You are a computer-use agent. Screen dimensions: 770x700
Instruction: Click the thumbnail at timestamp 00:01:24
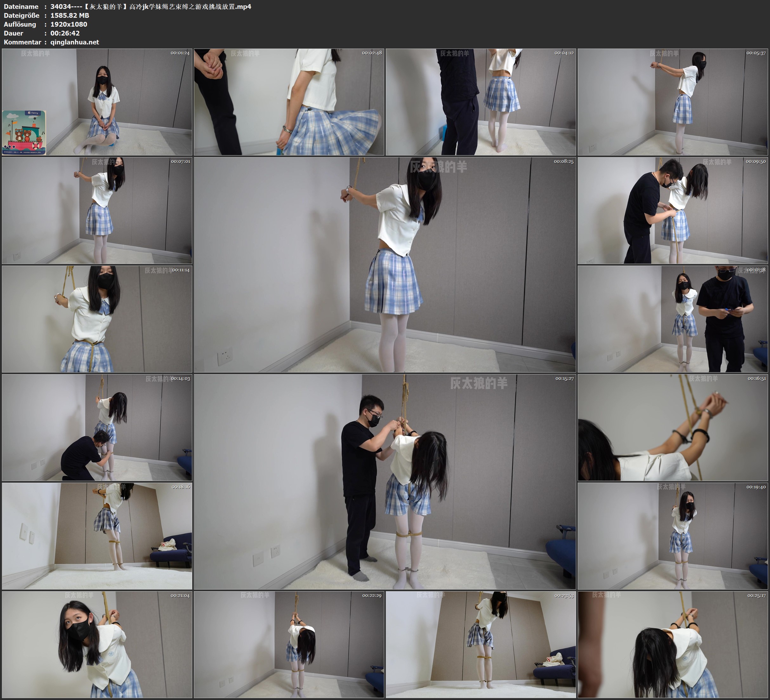coord(97,102)
